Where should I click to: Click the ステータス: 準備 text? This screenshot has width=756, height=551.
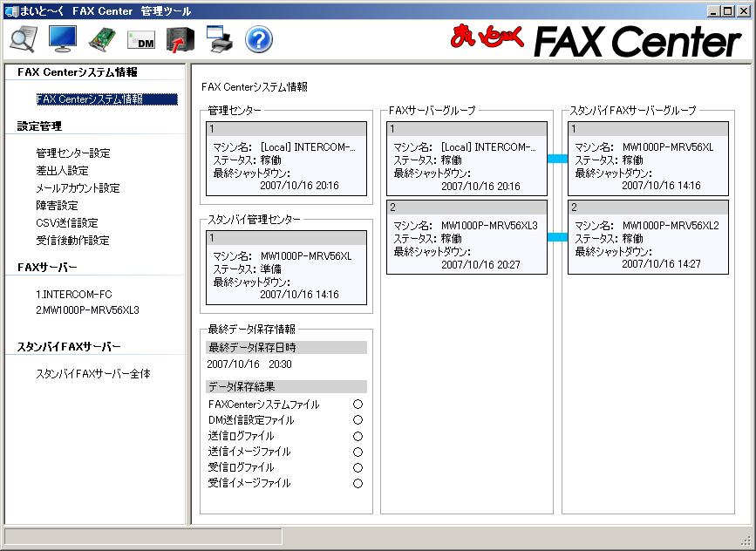point(248,269)
